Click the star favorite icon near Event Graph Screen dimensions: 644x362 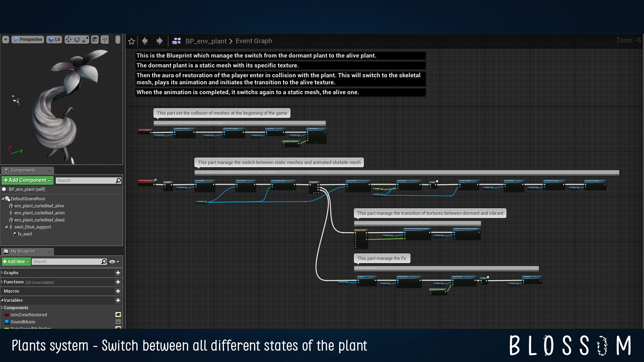[131, 41]
